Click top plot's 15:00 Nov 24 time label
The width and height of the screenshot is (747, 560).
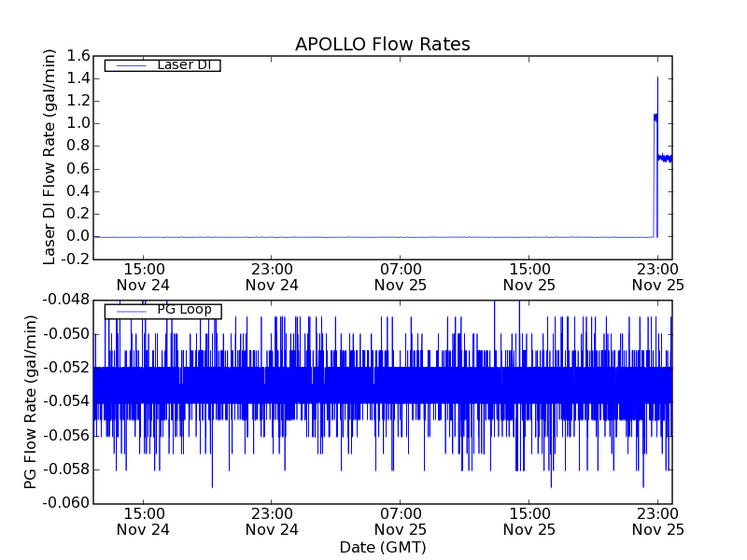(x=143, y=277)
